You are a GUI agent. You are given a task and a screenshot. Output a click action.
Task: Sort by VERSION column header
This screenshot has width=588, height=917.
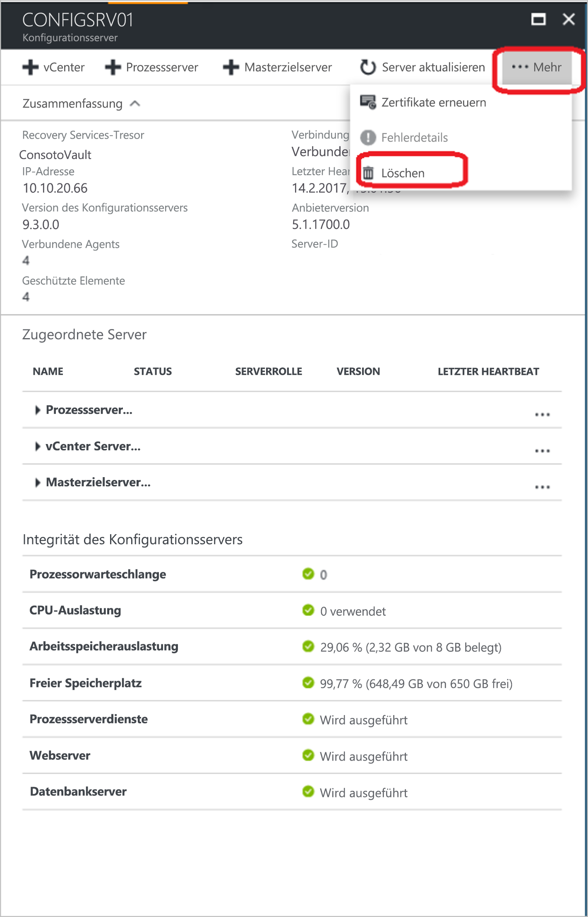[x=358, y=372]
